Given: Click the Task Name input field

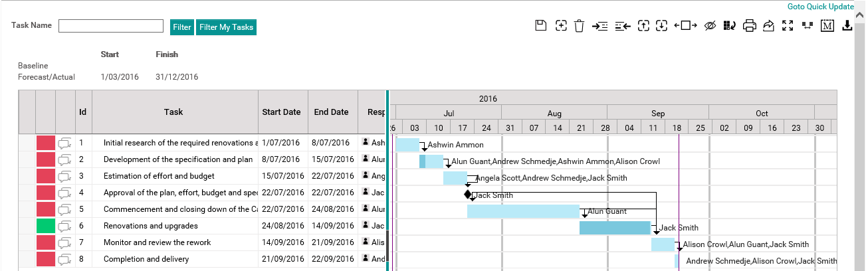Looking at the screenshot, I should coord(111,26).
